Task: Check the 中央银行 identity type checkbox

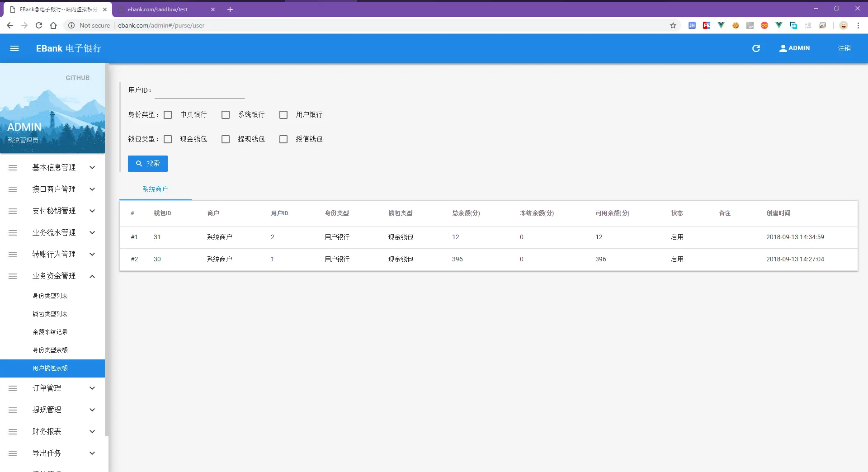Action: click(168, 115)
